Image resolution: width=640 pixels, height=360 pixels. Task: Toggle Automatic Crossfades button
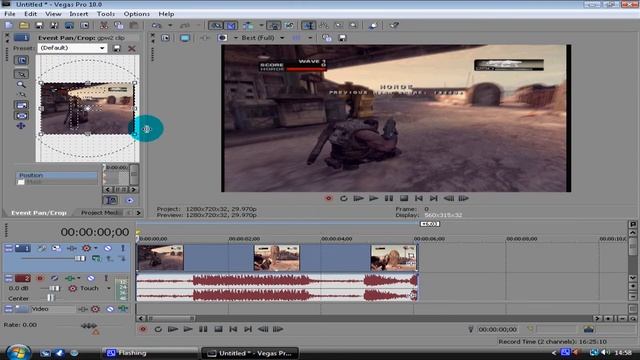[231, 25]
